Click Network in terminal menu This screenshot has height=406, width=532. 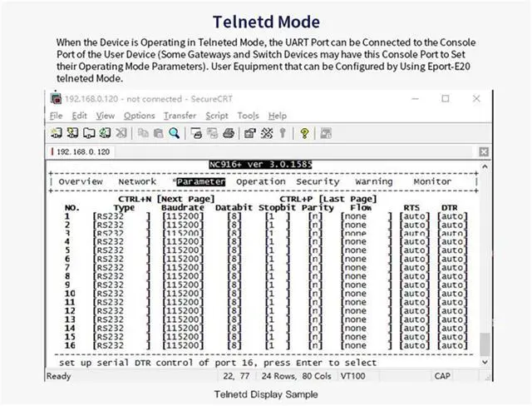pyautogui.click(x=137, y=181)
